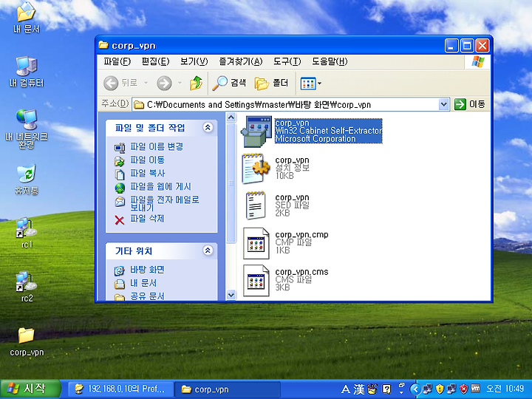
Task: Click the address bar path field
Action: tap(285, 104)
